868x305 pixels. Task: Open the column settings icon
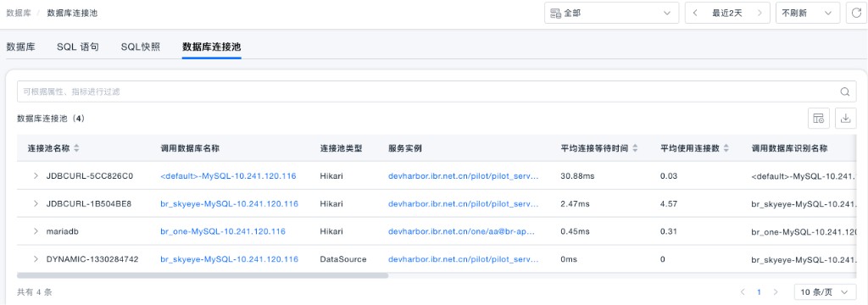818,118
